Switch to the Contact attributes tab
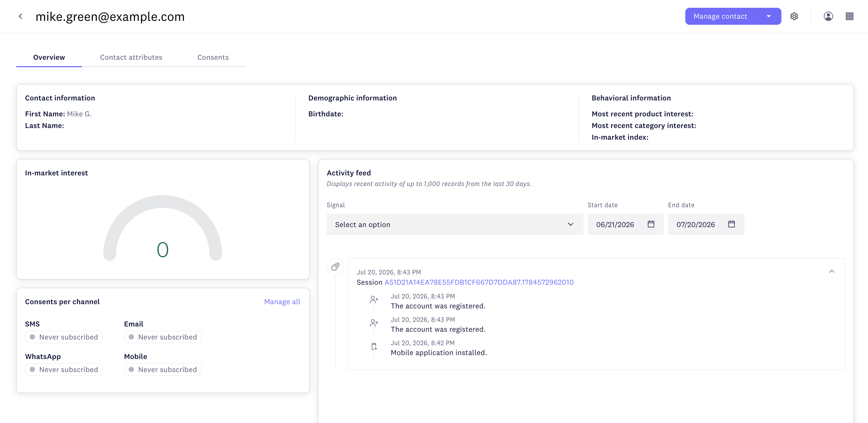Viewport: 868px width, 423px height. click(x=131, y=57)
